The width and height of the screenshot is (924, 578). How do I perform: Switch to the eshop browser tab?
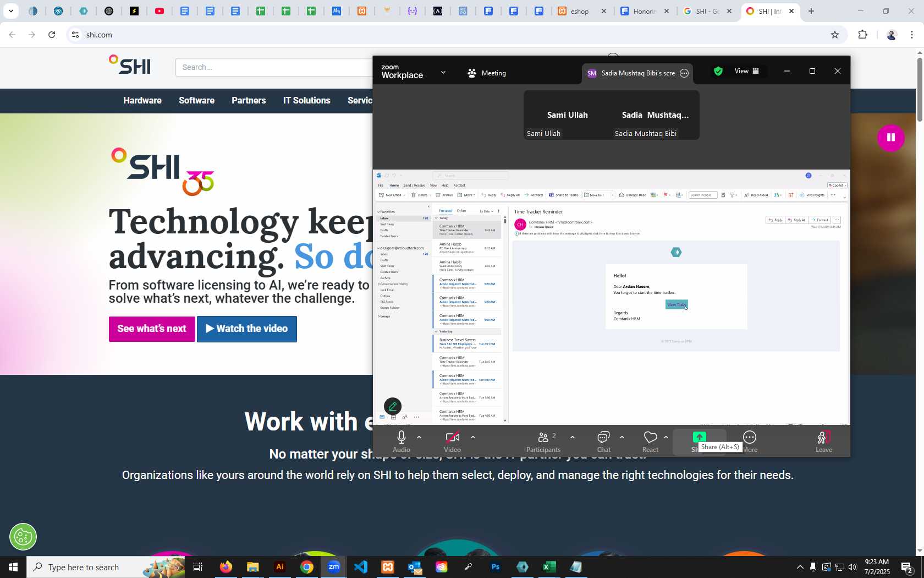coord(583,11)
